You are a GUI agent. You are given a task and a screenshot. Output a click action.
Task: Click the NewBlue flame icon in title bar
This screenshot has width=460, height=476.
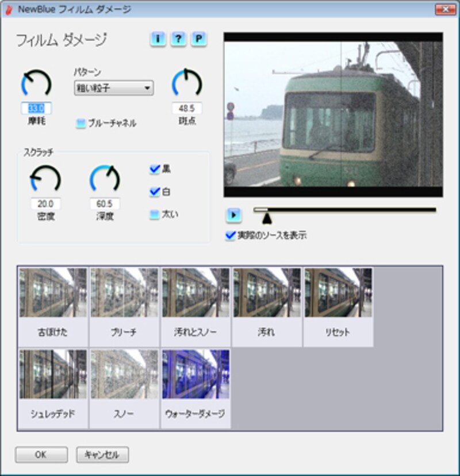tap(9, 10)
